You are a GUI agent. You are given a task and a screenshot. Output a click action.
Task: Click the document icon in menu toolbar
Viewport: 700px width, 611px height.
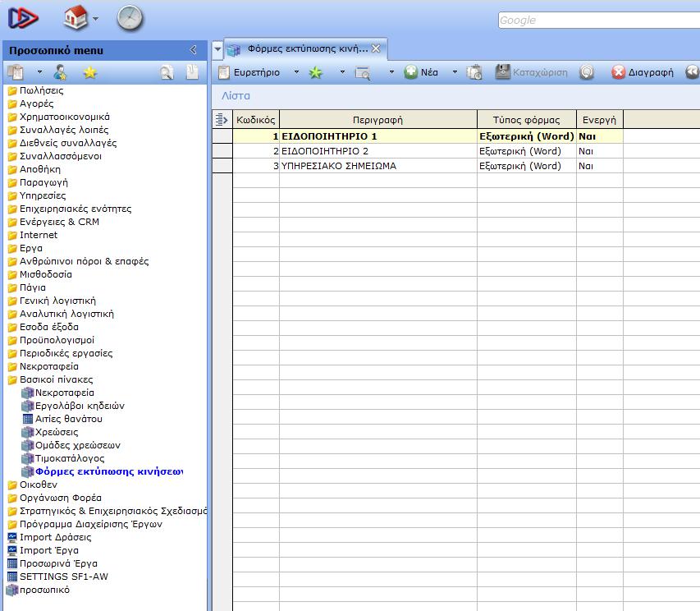click(x=192, y=72)
